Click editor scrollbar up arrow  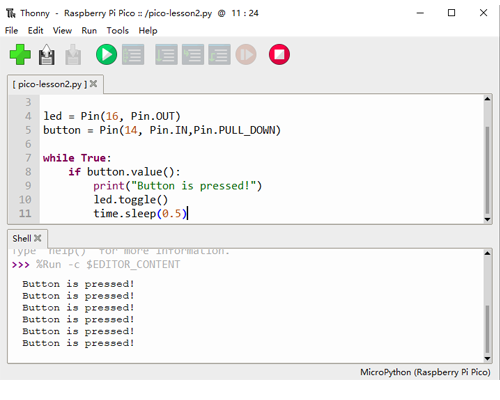click(x=487, y=99)
